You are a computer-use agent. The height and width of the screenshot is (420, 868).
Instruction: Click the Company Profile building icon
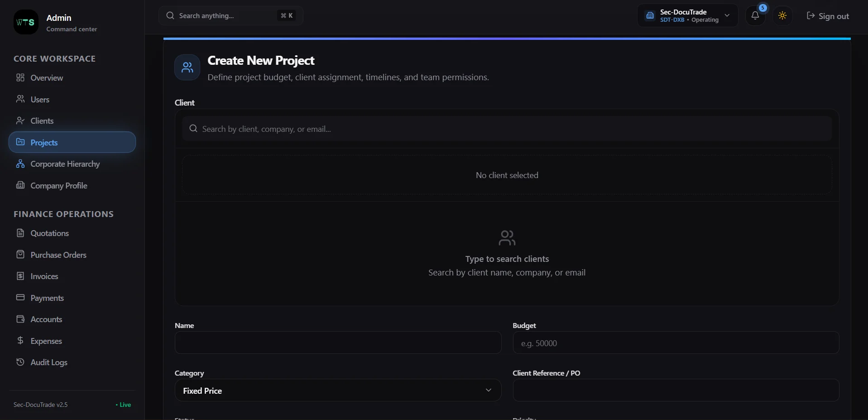tap(20, 185)
